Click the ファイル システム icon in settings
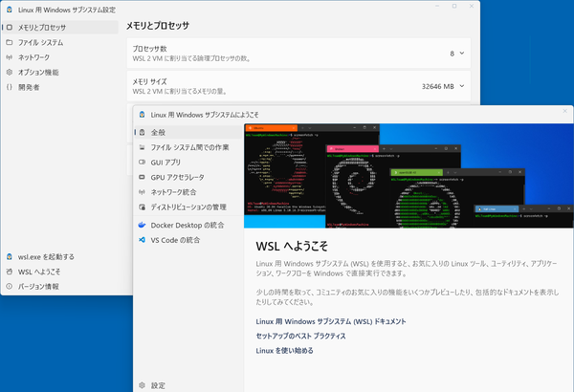This screenshot has height=392, width=574. click(x=9, y=43)
